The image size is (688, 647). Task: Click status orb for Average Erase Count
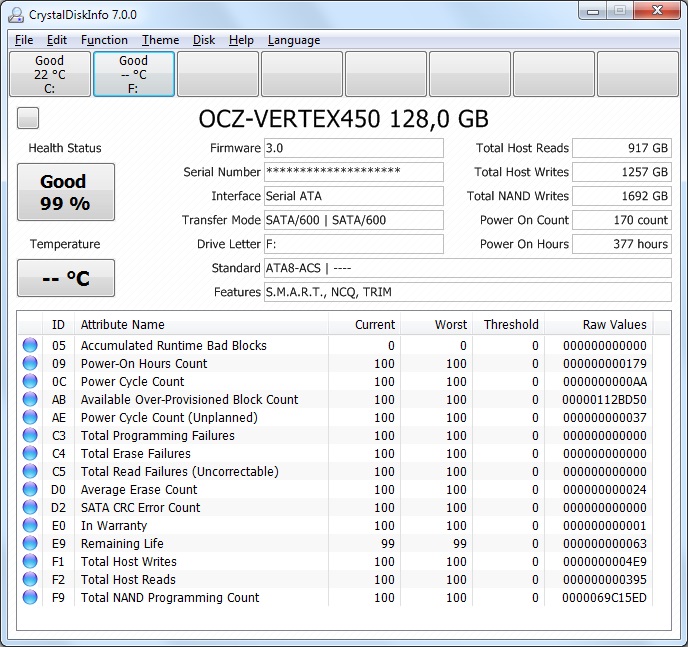pos(30,489)
